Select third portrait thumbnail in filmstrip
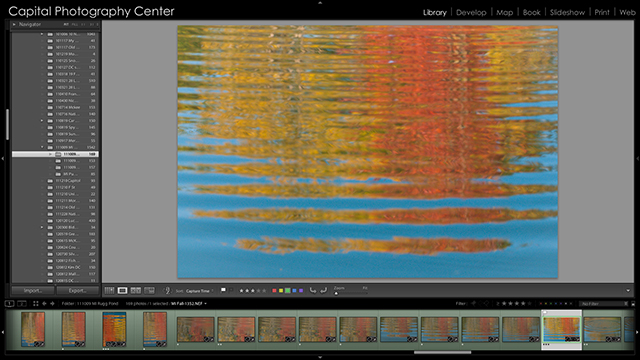Screen dimensions: 640x360 point(114,329)
